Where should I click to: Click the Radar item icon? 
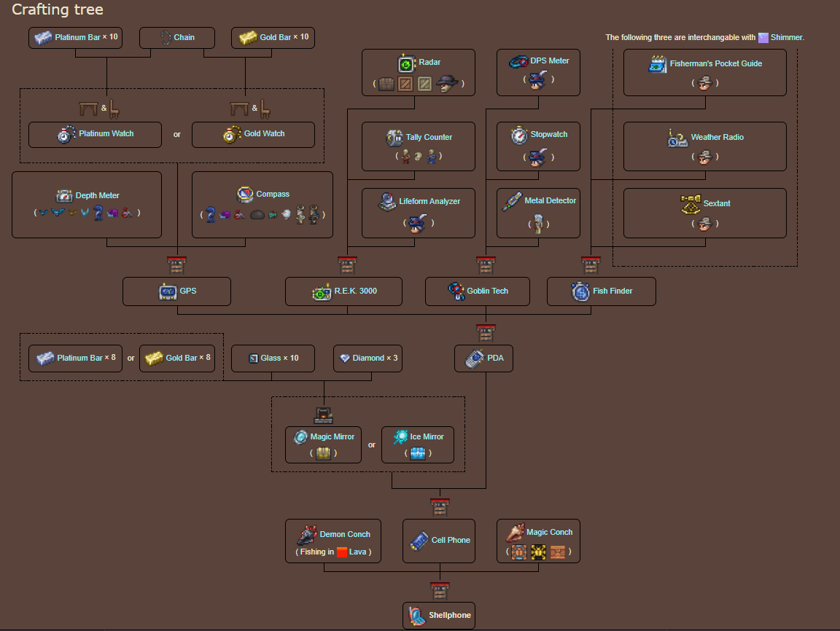coord(406,63)
